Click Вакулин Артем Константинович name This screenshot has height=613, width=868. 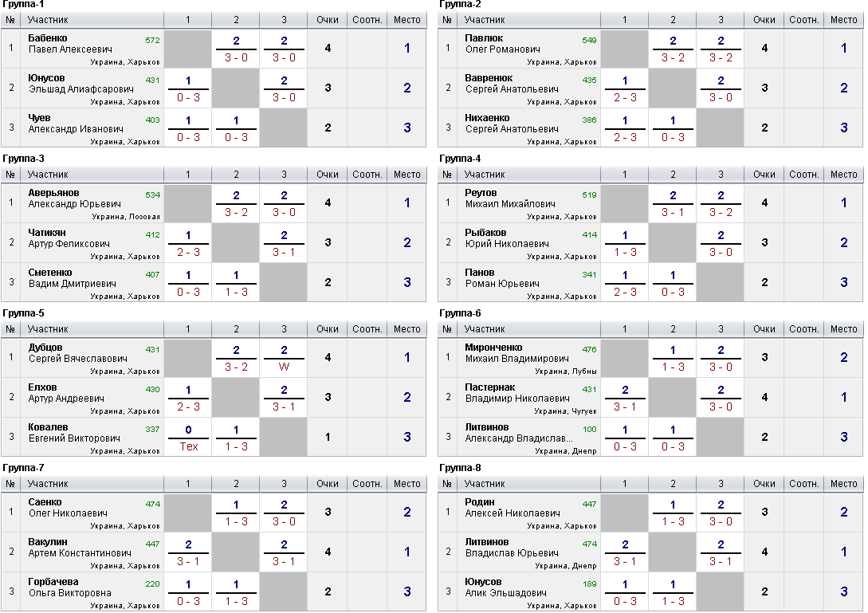[x=81, y=547]
